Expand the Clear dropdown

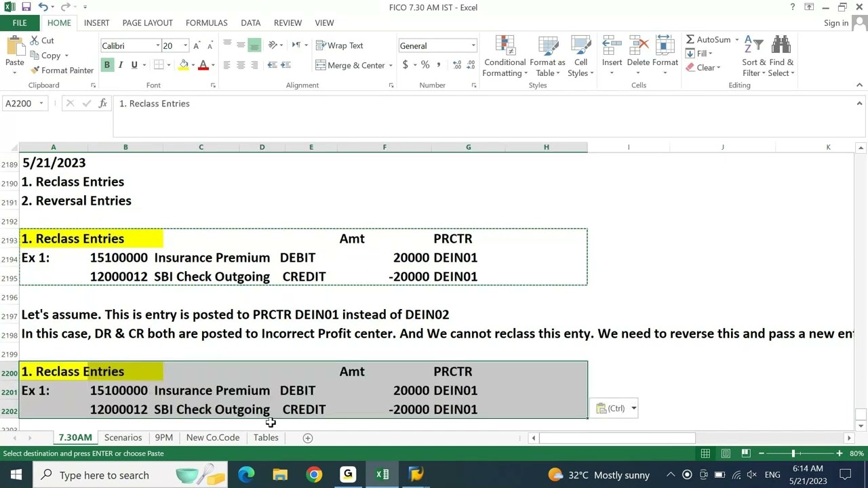(718, 68)
